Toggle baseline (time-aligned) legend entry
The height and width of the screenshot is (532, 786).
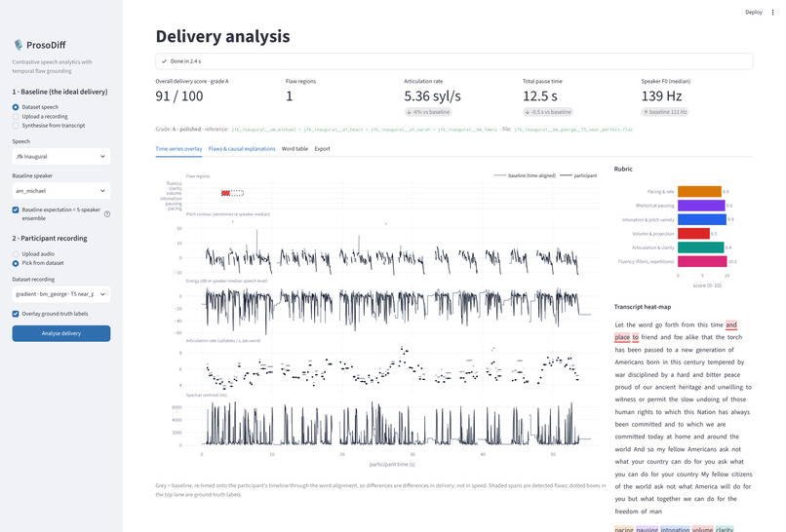click(525, 175)
